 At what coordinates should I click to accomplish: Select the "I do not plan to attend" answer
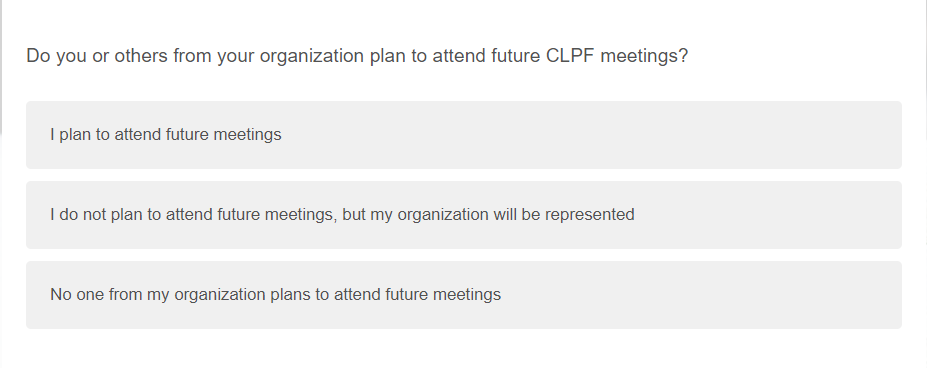point(464,215)
